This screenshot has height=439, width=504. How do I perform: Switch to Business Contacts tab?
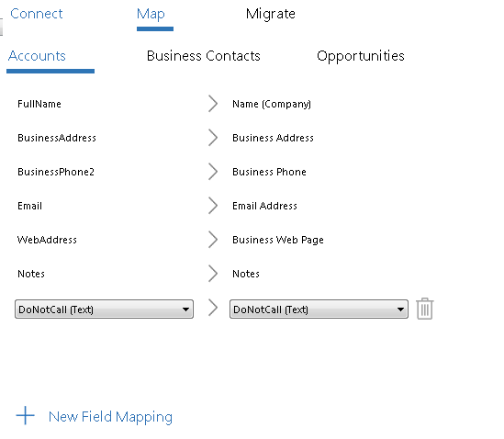tap(204, 56)
